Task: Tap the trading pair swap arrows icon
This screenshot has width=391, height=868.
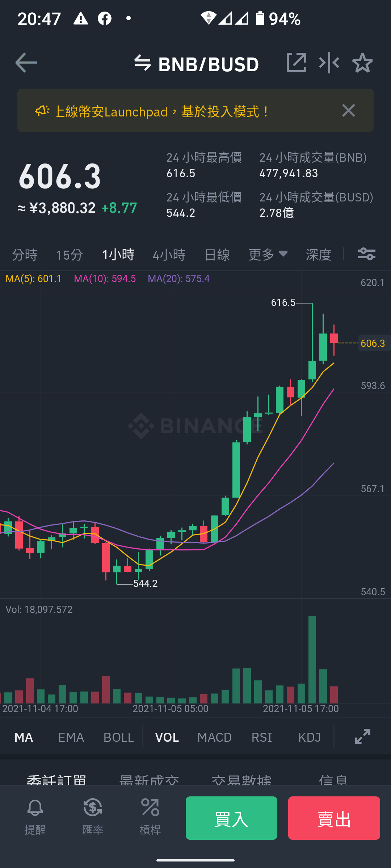Action: pyautogui.click(x=142, y=63)
